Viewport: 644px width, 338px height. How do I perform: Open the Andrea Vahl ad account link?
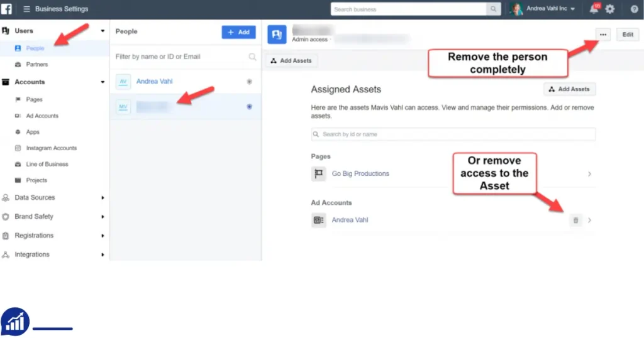coord(350,220)
